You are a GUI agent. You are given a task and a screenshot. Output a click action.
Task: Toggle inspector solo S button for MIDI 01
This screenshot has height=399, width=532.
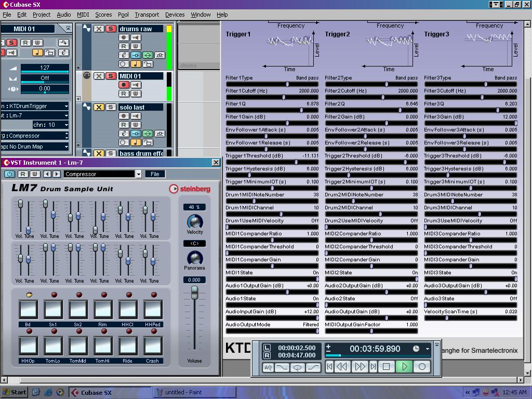point(11,43)
